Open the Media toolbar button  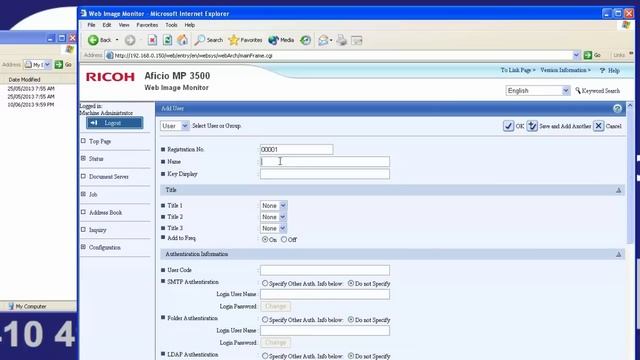[281, 40]
